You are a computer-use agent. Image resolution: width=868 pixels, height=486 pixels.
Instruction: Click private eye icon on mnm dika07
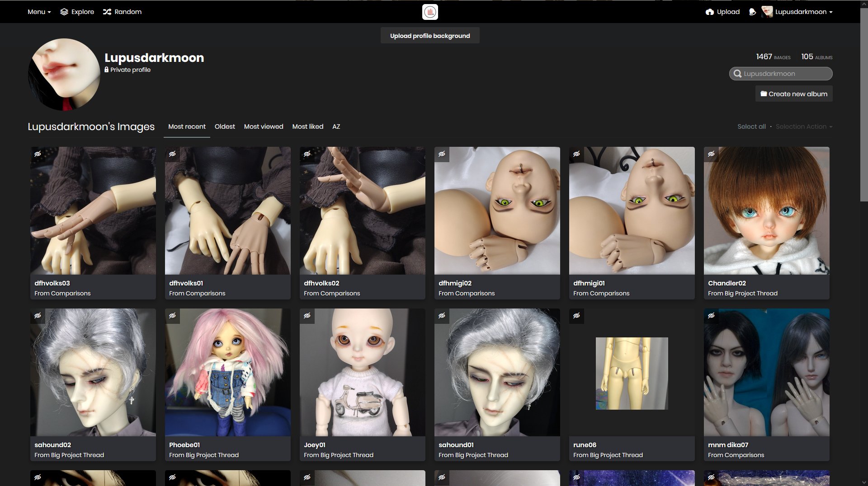pos(712,316)
